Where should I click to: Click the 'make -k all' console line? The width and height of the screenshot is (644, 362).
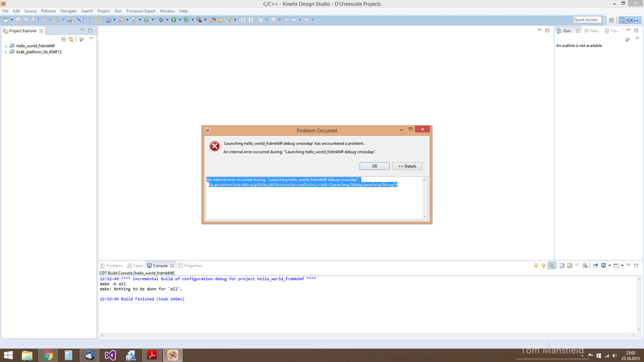coord(113,284)
